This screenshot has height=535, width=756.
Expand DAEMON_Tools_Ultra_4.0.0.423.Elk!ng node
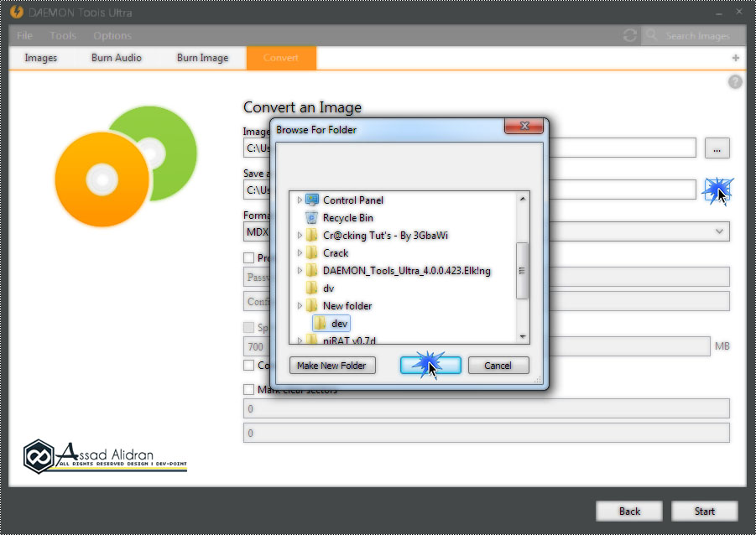click(x=300, y=270)
